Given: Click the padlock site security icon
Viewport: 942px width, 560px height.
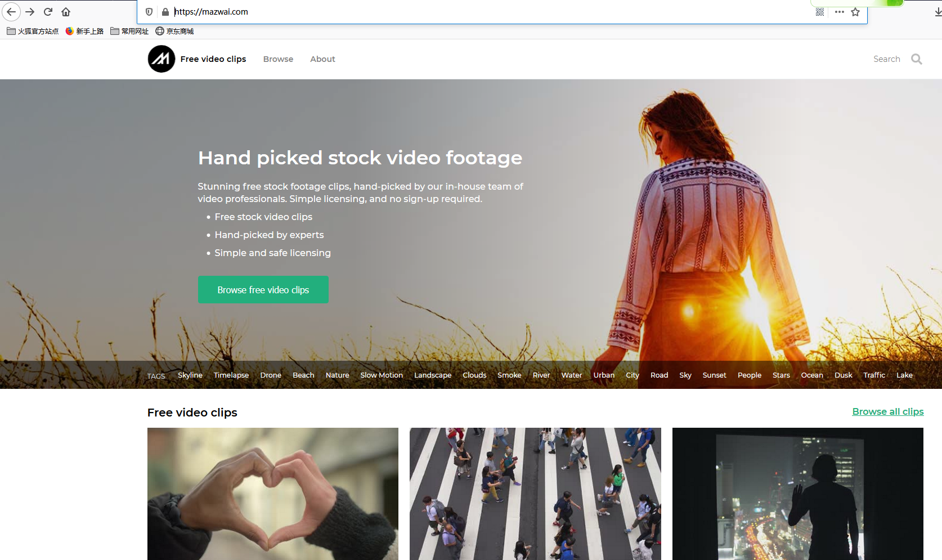Looking at the screenshot, I should click(165, 12).
